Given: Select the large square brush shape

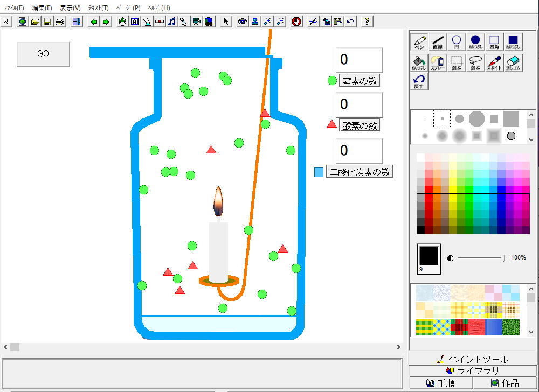Looking at the screenshot, I should click(511, 118).
